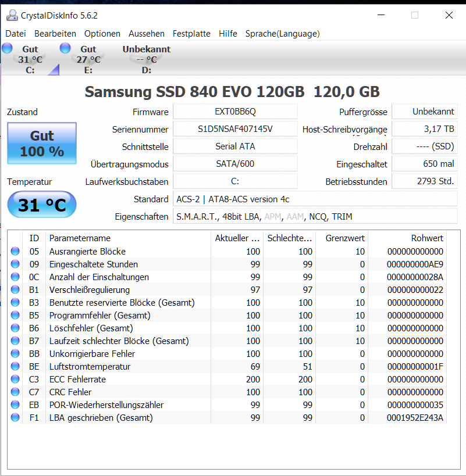The height and width of the screenshot is (476, 466).
Task: Select the Unbekannt drive D: tab
Action: pos(147,59)
